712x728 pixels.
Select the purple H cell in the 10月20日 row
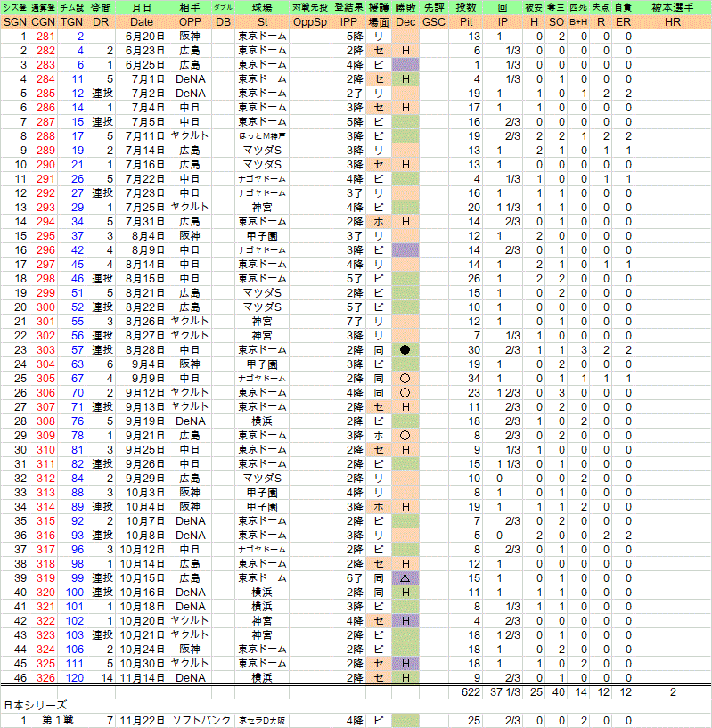[405, 621]
